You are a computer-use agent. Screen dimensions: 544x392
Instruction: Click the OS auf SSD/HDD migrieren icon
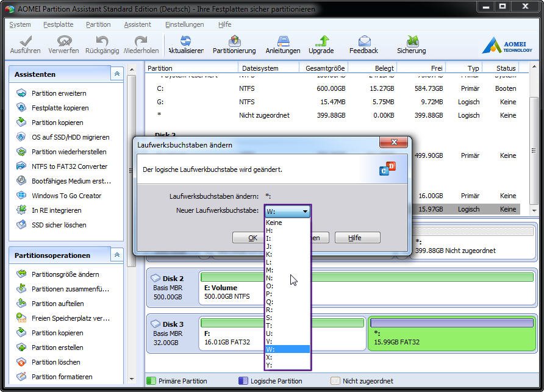[x=21, y=137]
